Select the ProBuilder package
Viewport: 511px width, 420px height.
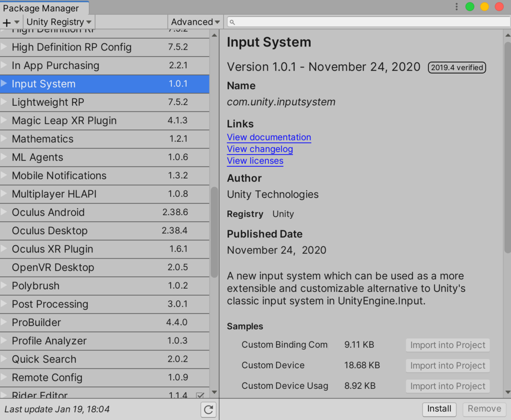tap(104, 322)
